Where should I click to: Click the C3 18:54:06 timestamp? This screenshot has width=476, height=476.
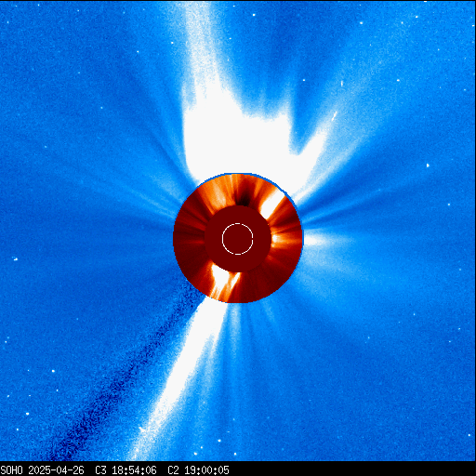126,470
